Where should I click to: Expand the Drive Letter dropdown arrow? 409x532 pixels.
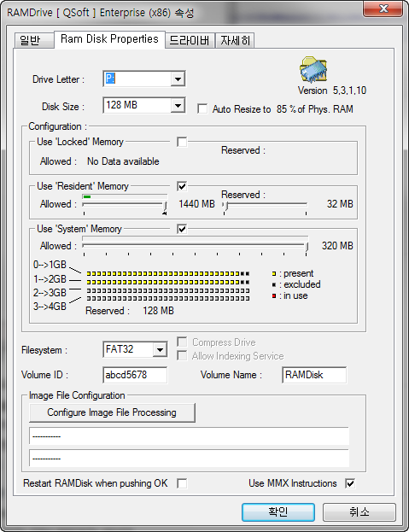[x=178, y=79]
